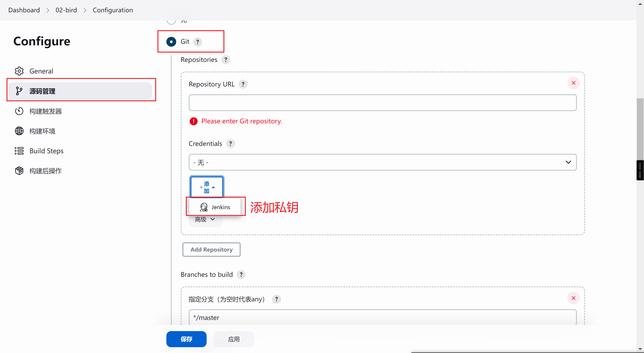Open help for Repository URL
This screenshot has width=644, height=353.
pos(243,84)
